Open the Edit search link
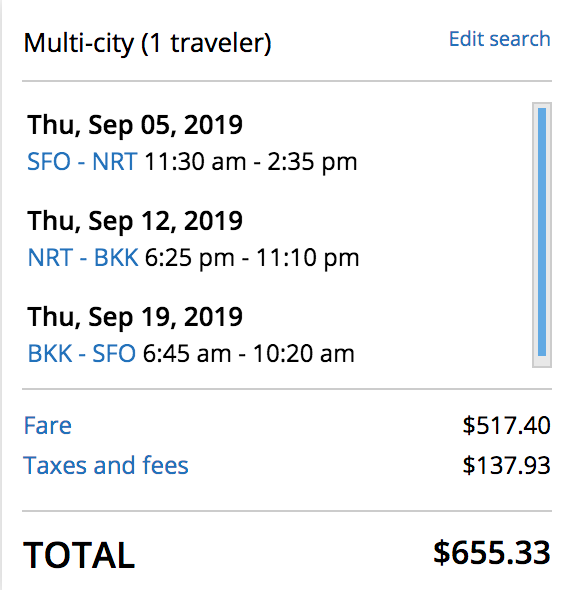This screenshot has height=590, width=564. coord(500,39)
